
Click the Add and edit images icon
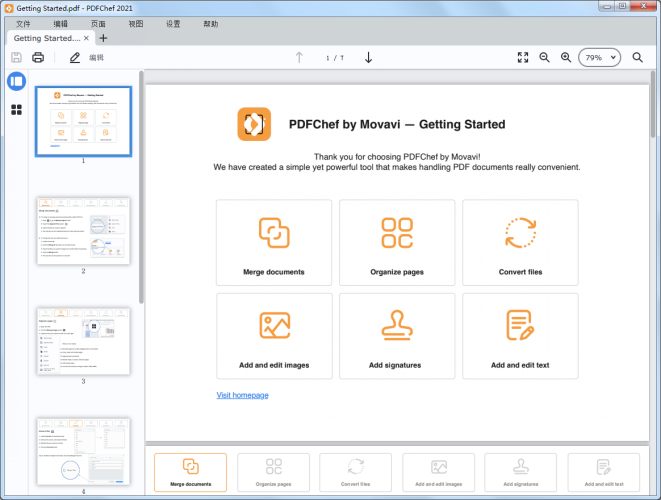tap(275, 325)
